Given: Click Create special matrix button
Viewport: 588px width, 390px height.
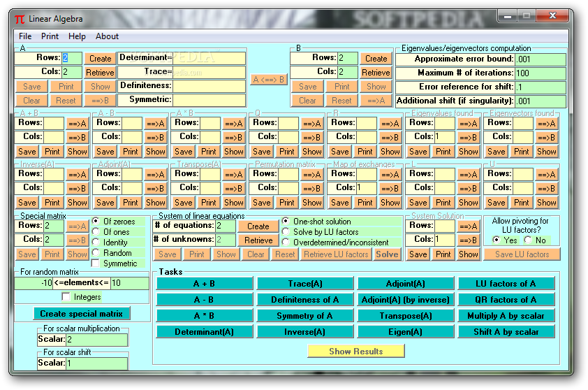Looking at the screenshot, I should click(x=82, y=314).
